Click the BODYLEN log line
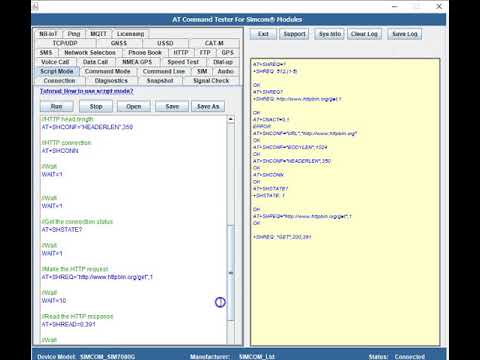 click(290, 147)
